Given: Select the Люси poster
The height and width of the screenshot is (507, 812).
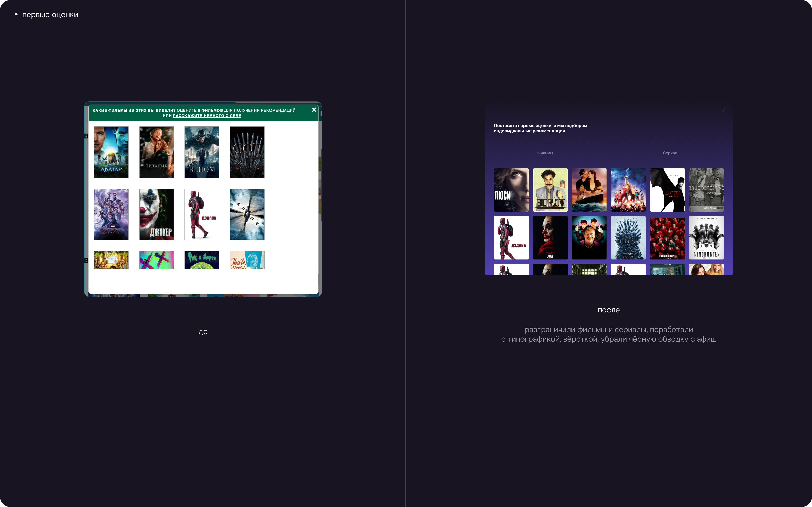Looking at the screenshot, I should [x=511, y=190].
